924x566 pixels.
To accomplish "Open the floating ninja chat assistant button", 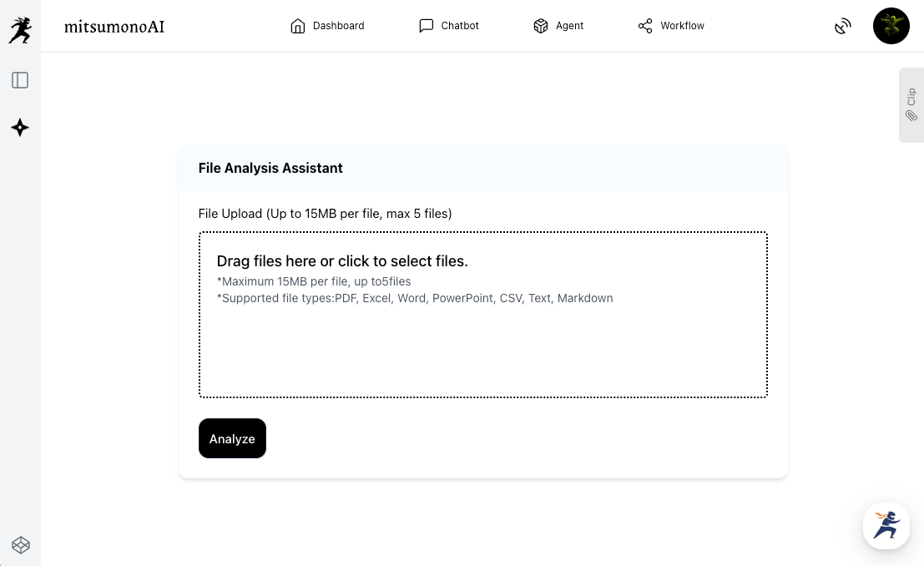I will [x=886, y=525].
